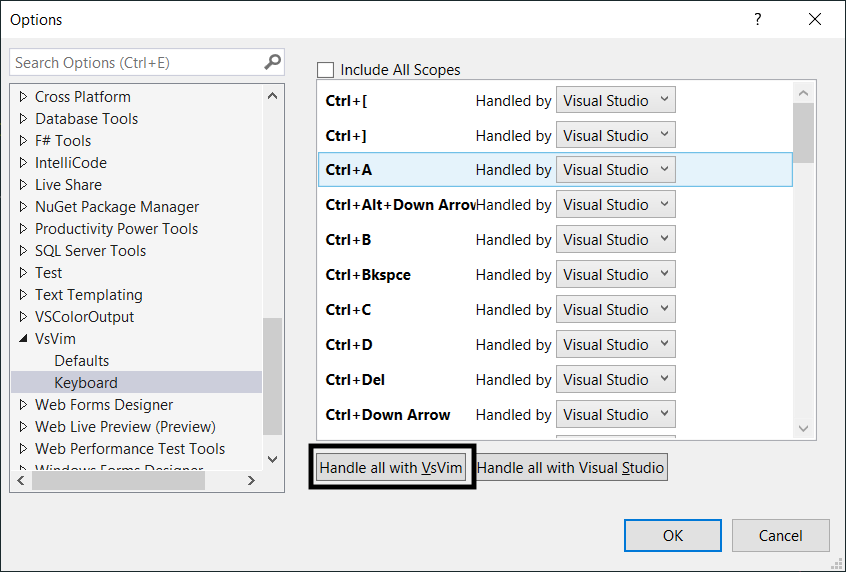Click the search magnifier icon
Screen dimensions: 846x572
[272, 62]
